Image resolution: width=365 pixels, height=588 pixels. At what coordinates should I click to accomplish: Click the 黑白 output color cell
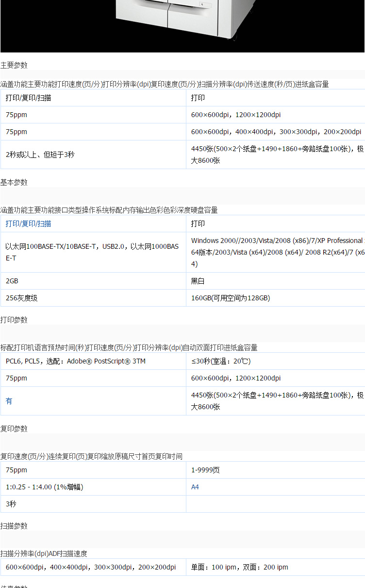point(276,281)
